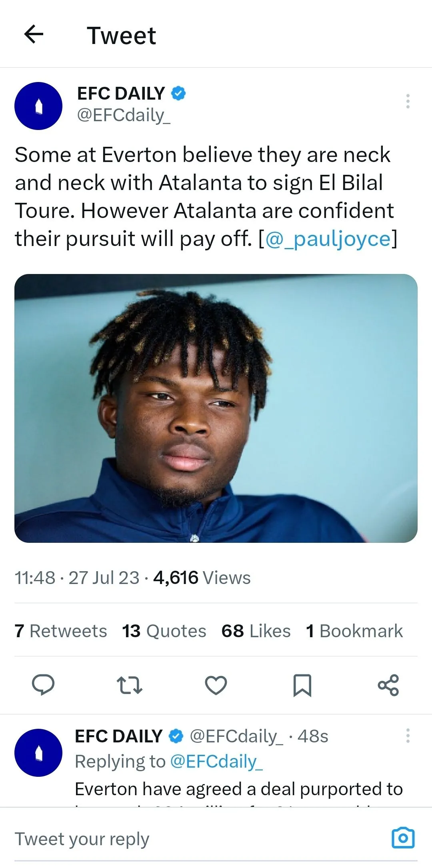The width and height of the screenshot is (432, 868).
Task: Open EFC DAILY avatar on the reply
Action: point(38,753)
